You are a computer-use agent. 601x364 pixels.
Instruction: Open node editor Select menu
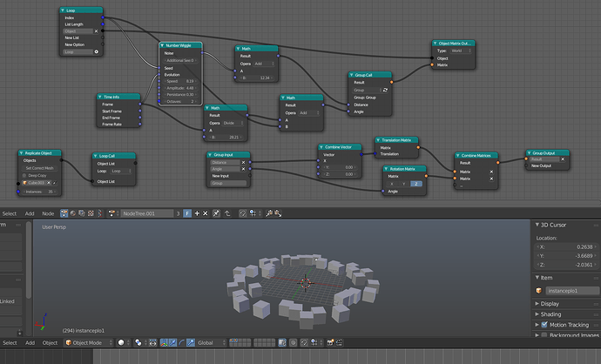(x=10, y=213)
